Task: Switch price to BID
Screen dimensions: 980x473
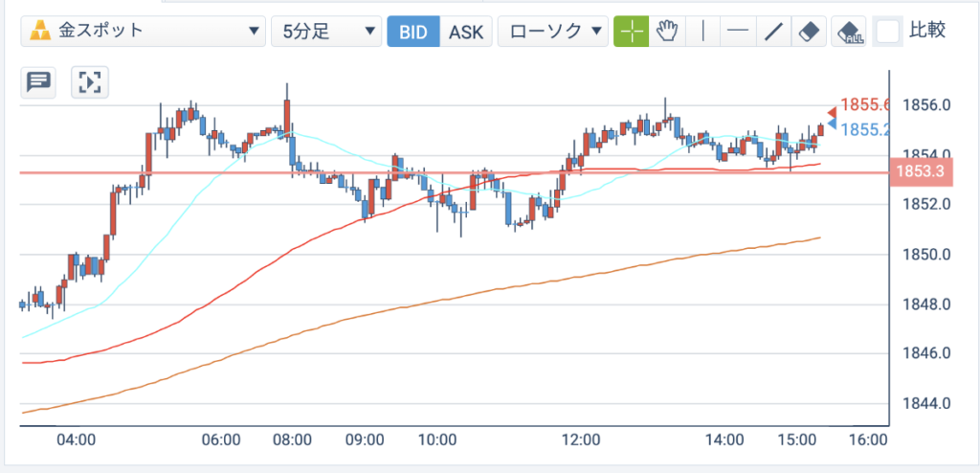Action: pyautogui.click(x=413, y=32)
